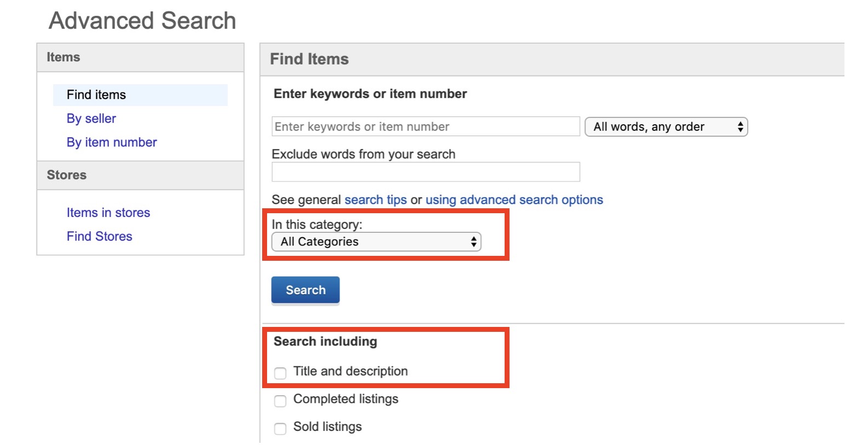Select Find items in the sidebar
868x445 pixels.
[x=96, y=95]
